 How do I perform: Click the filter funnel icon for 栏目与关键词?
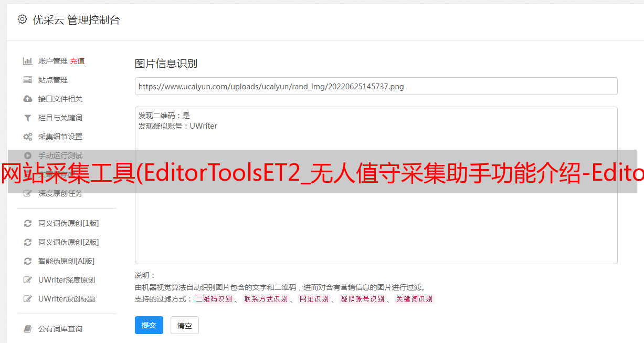(x=28, y=118)
